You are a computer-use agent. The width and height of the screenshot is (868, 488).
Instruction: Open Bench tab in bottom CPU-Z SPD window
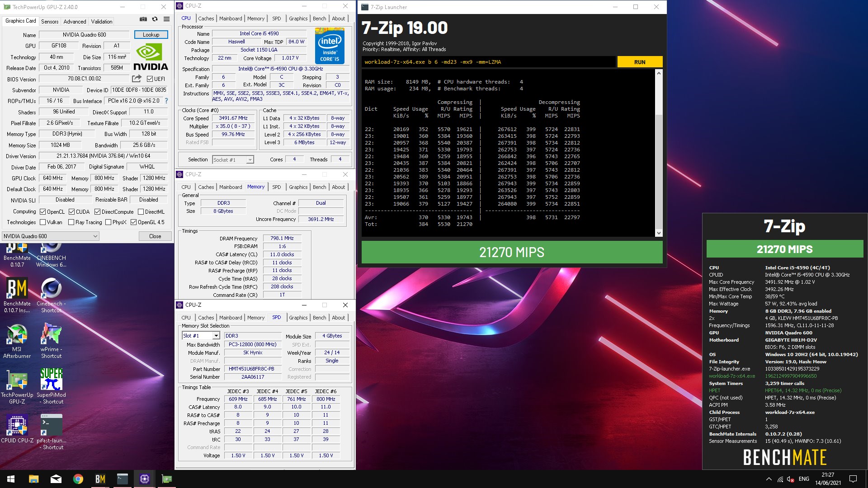coord(319,318)
